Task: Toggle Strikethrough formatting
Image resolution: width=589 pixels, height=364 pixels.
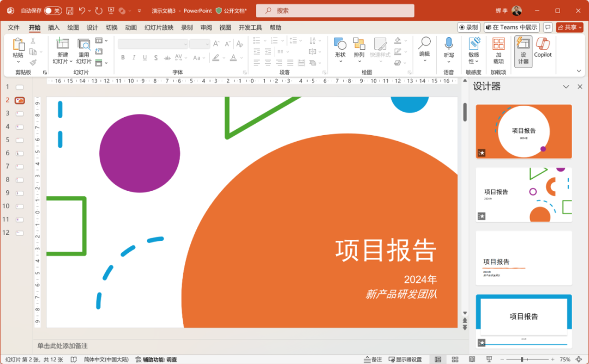Action: (167, 57)
